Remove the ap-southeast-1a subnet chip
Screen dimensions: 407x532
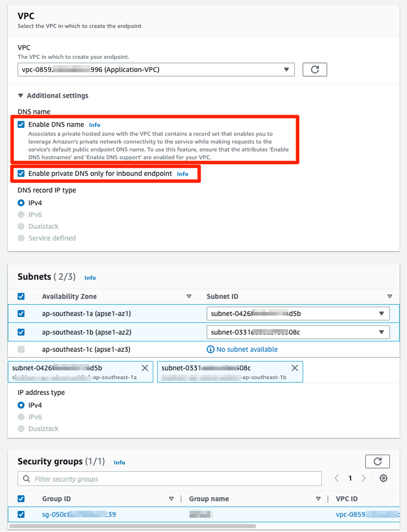[x=145, y=368]
